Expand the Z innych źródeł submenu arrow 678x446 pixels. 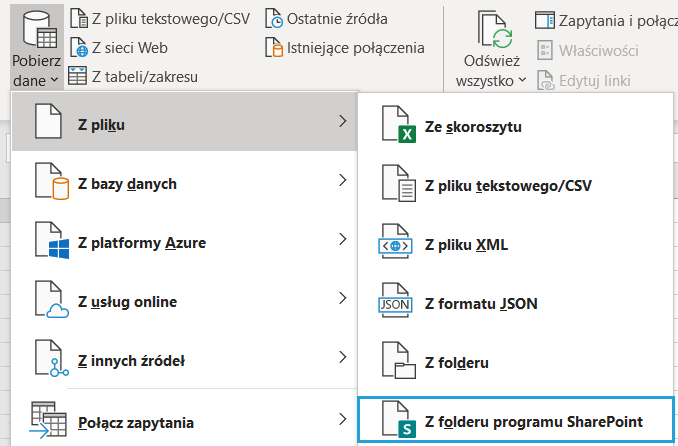coord(342,357)
